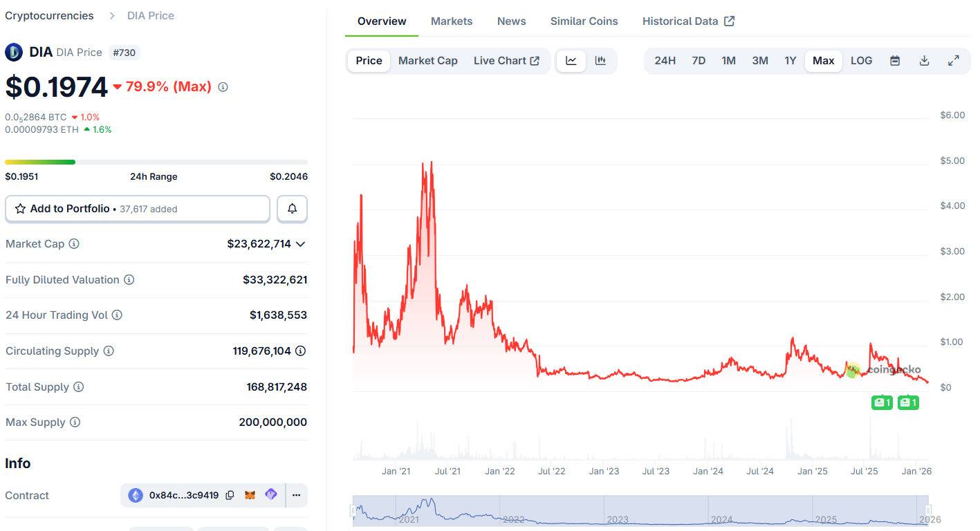Viewport: 980px width, 531px height.
Task: Add the token to MetaMask
Action: (250, 495)
